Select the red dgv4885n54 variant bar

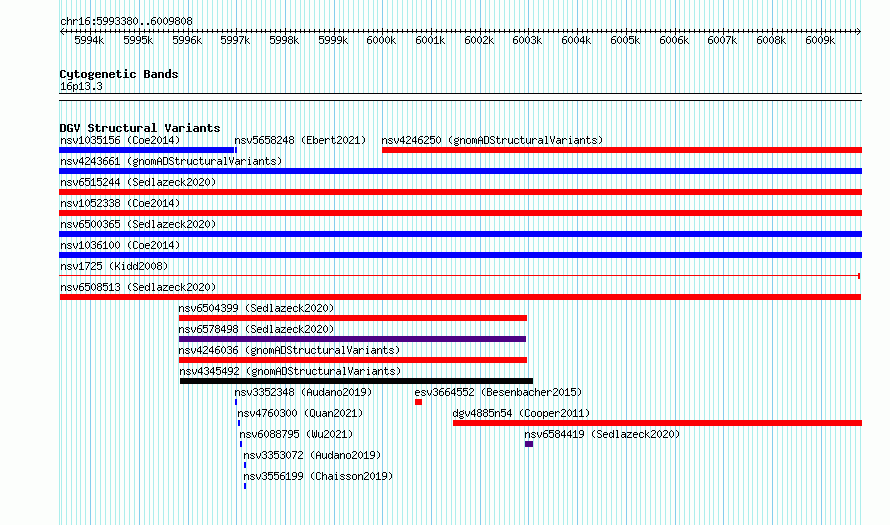tap(657, 423)
